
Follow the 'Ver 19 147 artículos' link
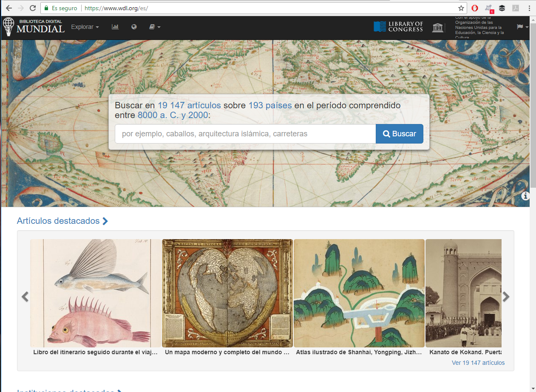tap(478, 363)
